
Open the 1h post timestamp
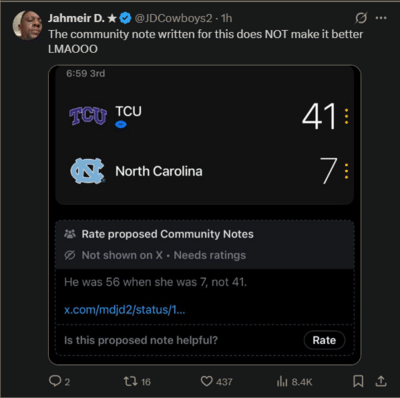pos(227,18)
